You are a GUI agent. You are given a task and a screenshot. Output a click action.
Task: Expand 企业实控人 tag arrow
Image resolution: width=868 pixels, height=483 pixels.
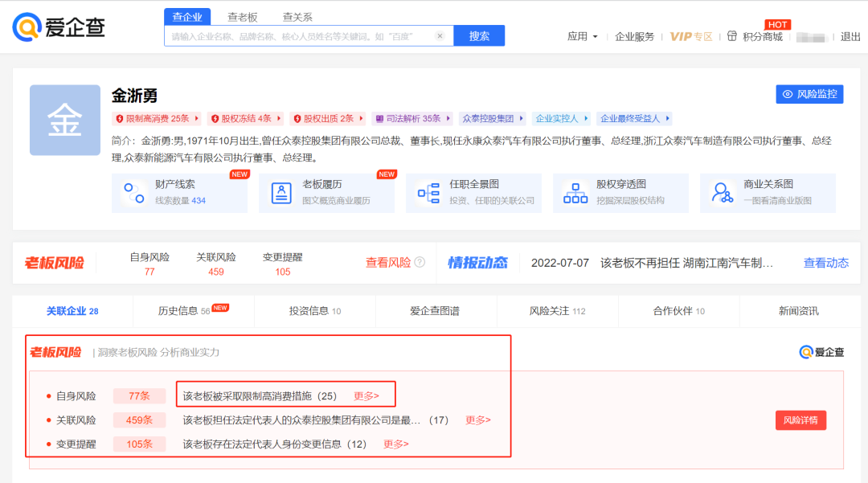pyautogui.click(x=586, y=118)
